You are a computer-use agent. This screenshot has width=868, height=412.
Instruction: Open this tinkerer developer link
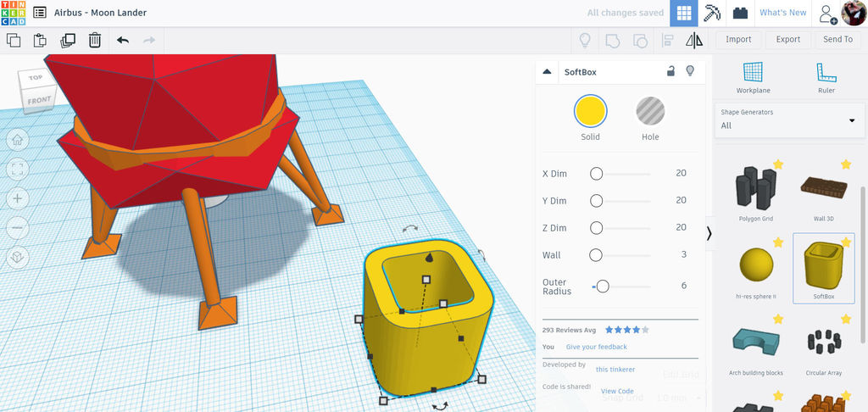click(x=615, y=370)
